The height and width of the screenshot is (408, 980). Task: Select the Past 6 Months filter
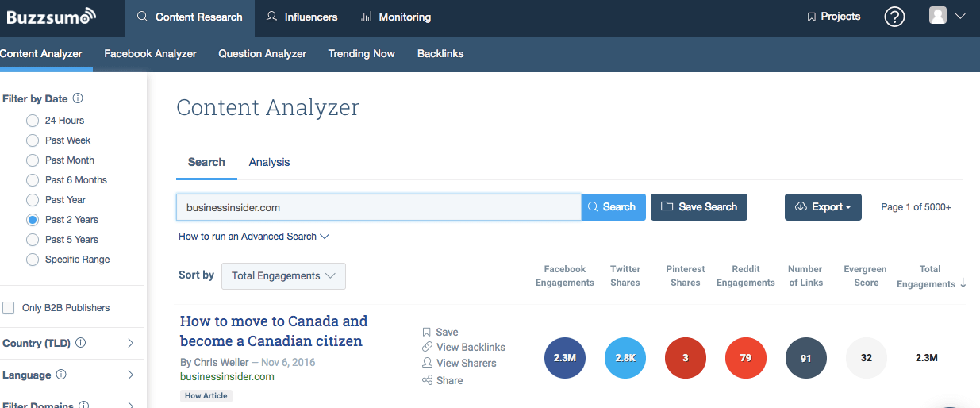click(x=33, y=180)
